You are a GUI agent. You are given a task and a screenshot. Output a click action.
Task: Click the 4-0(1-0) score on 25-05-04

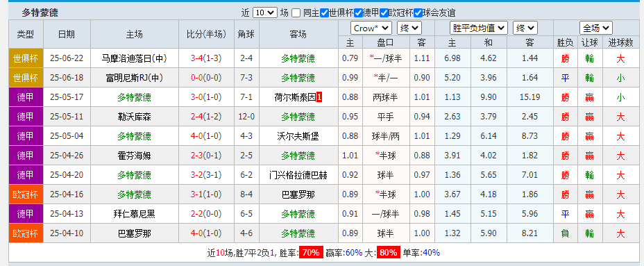point(206,136)
